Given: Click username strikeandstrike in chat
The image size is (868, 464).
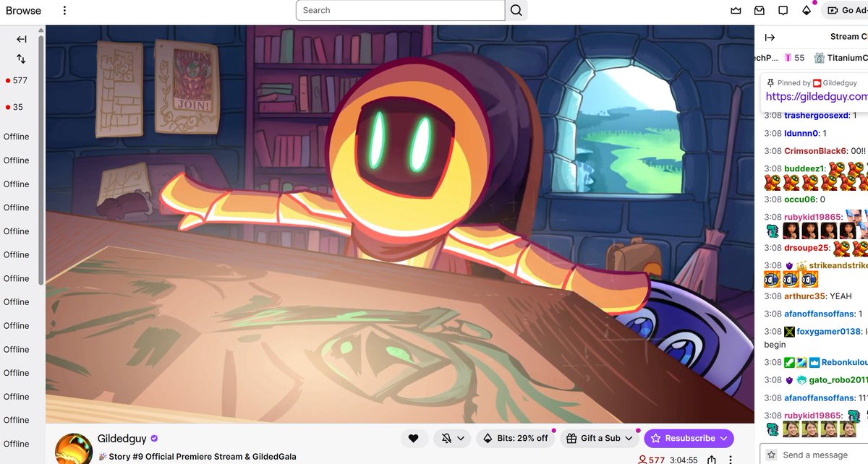Looking at the screenshot, I should click(x=838, y=266).
